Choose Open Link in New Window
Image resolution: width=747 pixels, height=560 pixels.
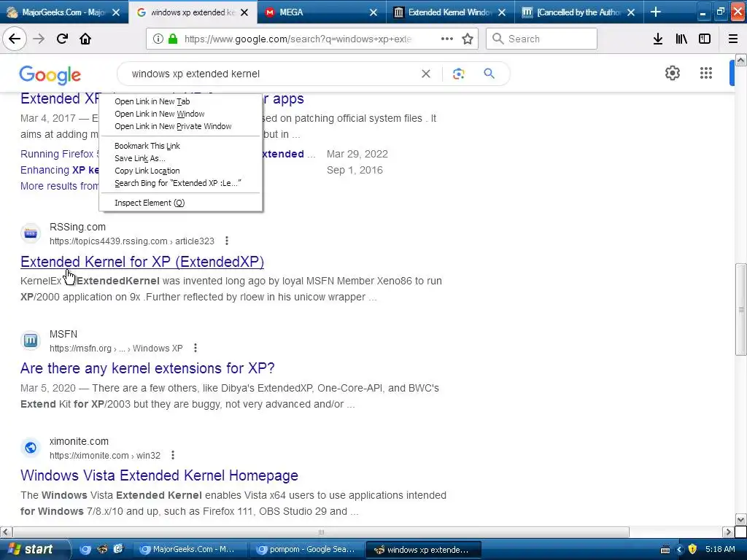[181, 114]
